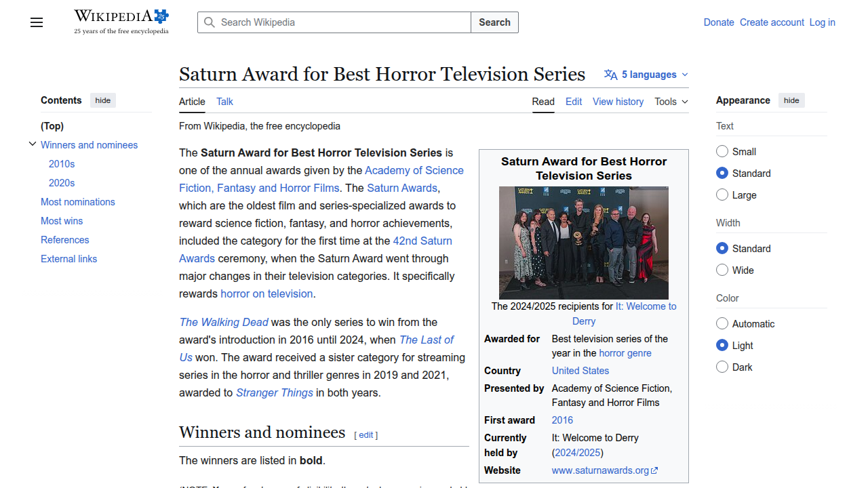Select the Standard width option

click(722, 248)
